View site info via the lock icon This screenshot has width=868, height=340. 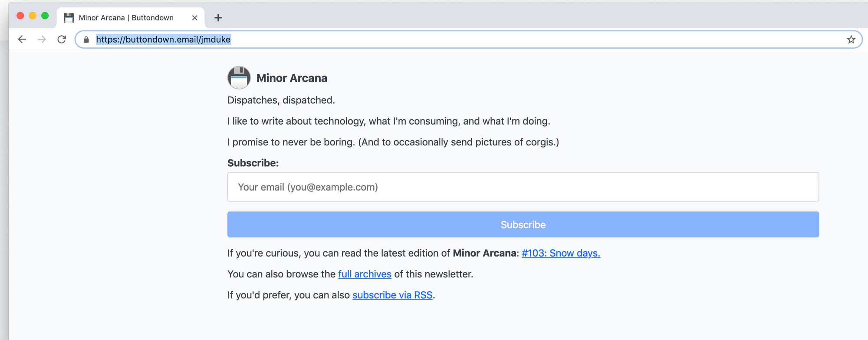point(86,40)
